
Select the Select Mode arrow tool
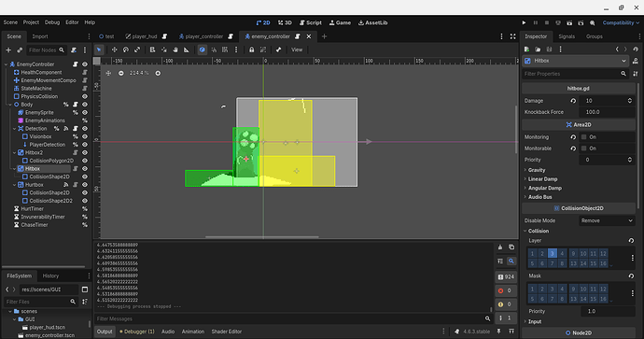point(99,49)
